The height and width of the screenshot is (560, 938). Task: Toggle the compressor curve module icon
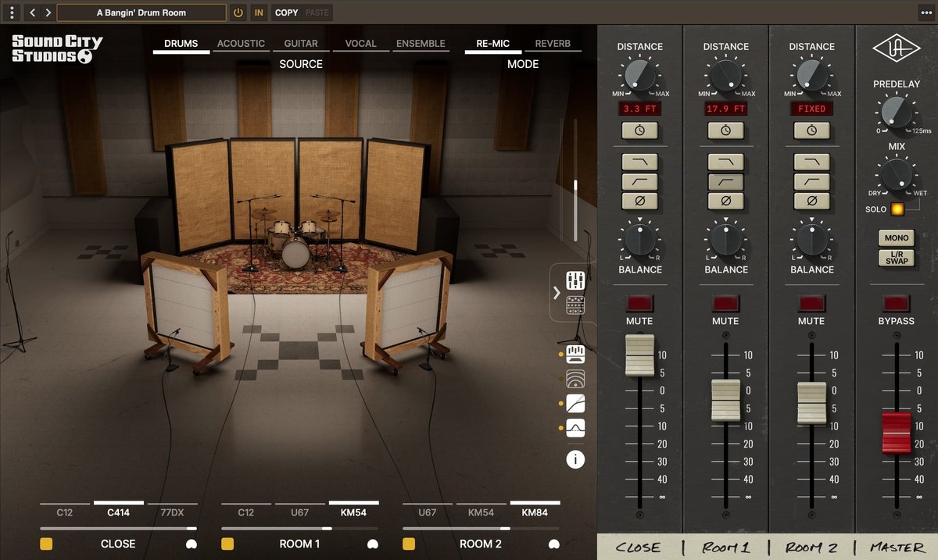click(576, 403)
